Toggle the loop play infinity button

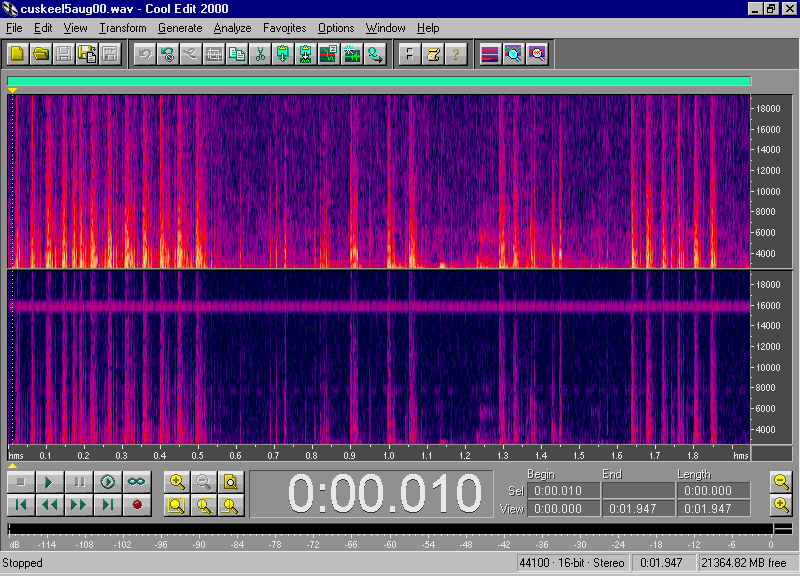pos(136,482)
